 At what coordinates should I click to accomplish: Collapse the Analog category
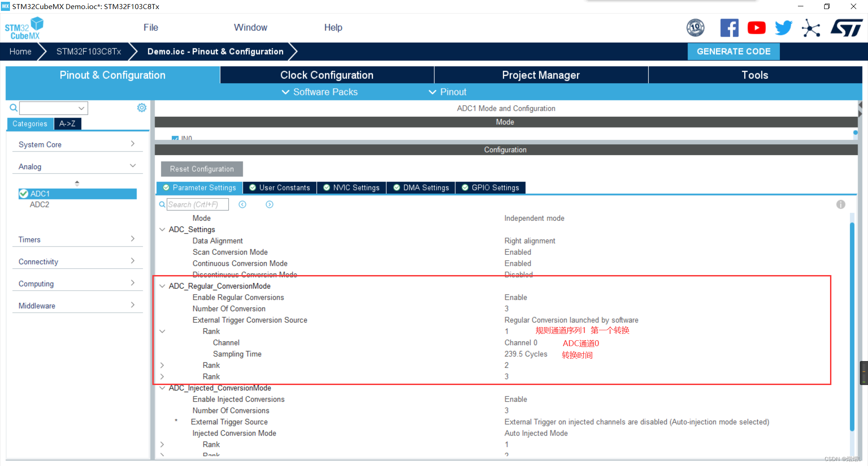132,166
